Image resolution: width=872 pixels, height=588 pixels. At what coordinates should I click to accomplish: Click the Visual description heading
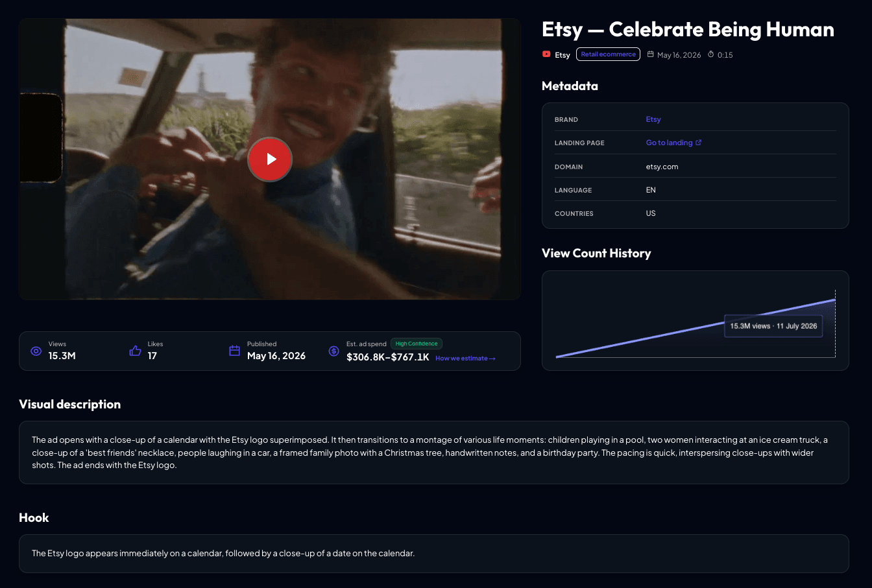click(70, 405)
